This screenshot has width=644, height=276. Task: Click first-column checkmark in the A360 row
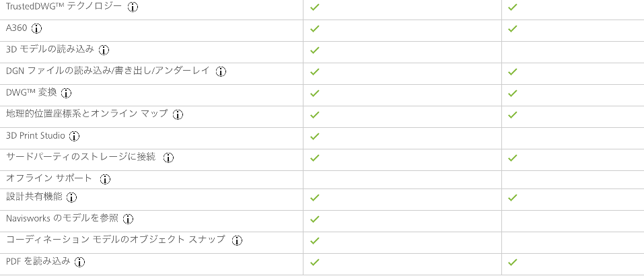tap(315, 29)
